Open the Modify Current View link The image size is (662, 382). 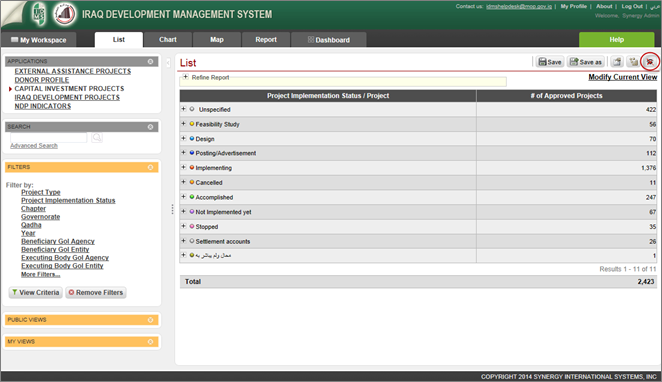tap(622, 77)
